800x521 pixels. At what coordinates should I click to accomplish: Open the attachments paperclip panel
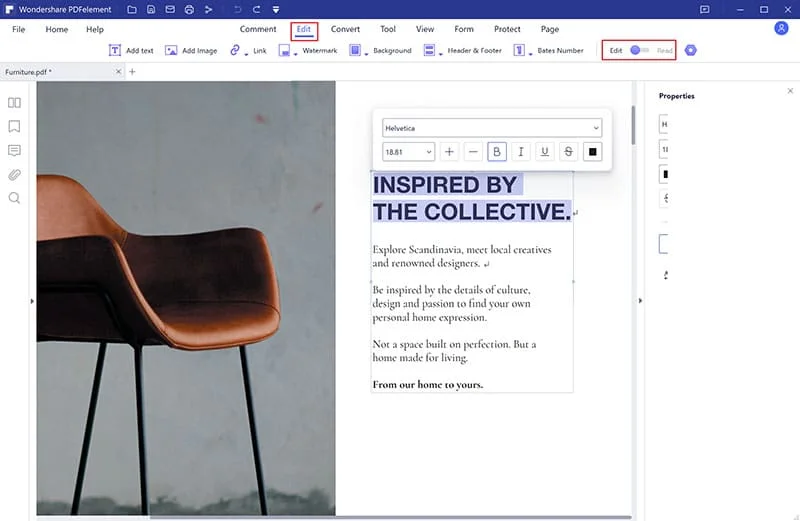pyautogui.click(x=14, y=175)
